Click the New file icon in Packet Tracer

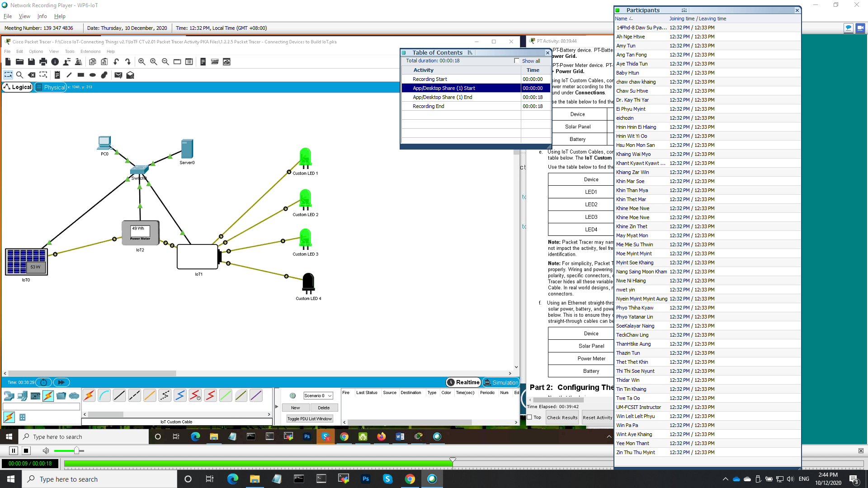pos(8,62)
